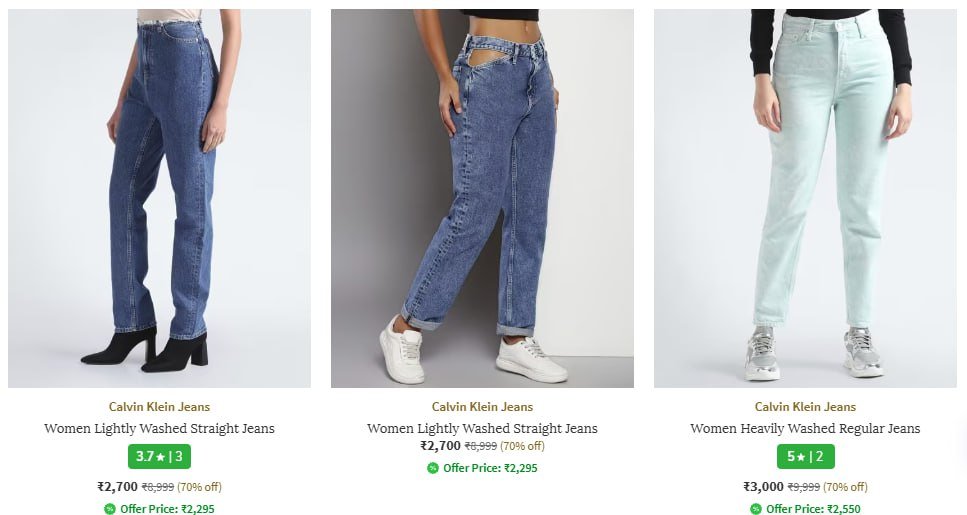The width and height of the screenshot is (967, 515).
Task: Click Calvin Klein Jeans brand above the Heavily Washed title
Action: pyautogui.click(x=805, y=407)
